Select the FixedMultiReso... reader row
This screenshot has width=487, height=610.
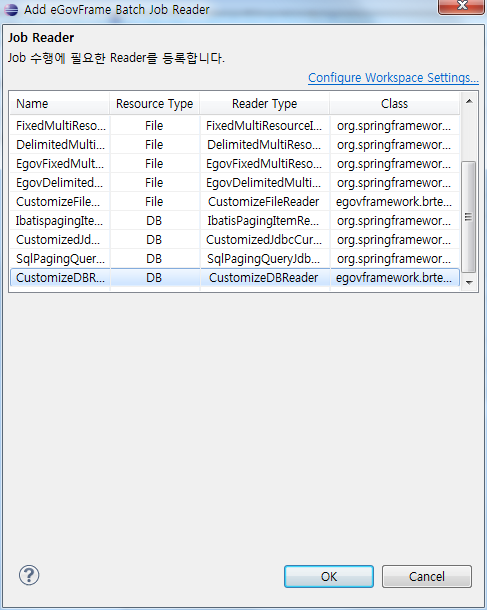click(x=235, y=126)
